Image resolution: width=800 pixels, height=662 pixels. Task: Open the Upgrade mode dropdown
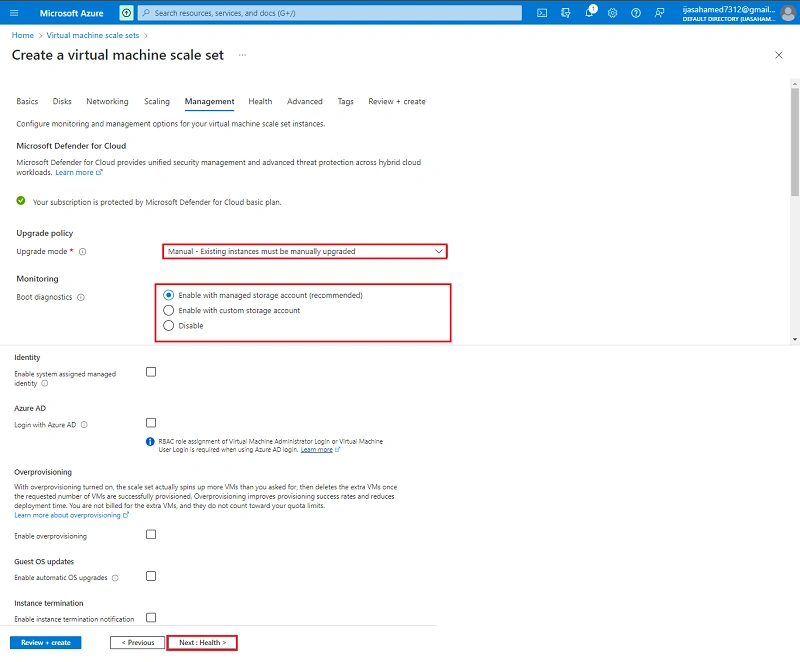[305, 251]
